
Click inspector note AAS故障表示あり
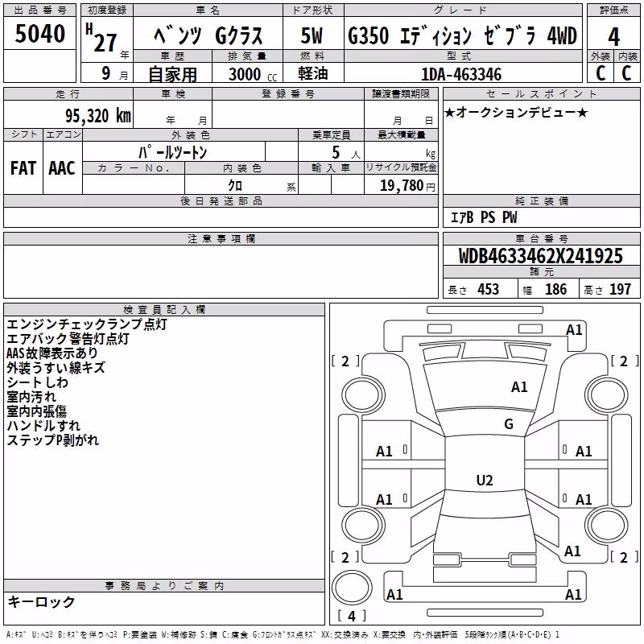pyautogui.click(x=52, y=353)
